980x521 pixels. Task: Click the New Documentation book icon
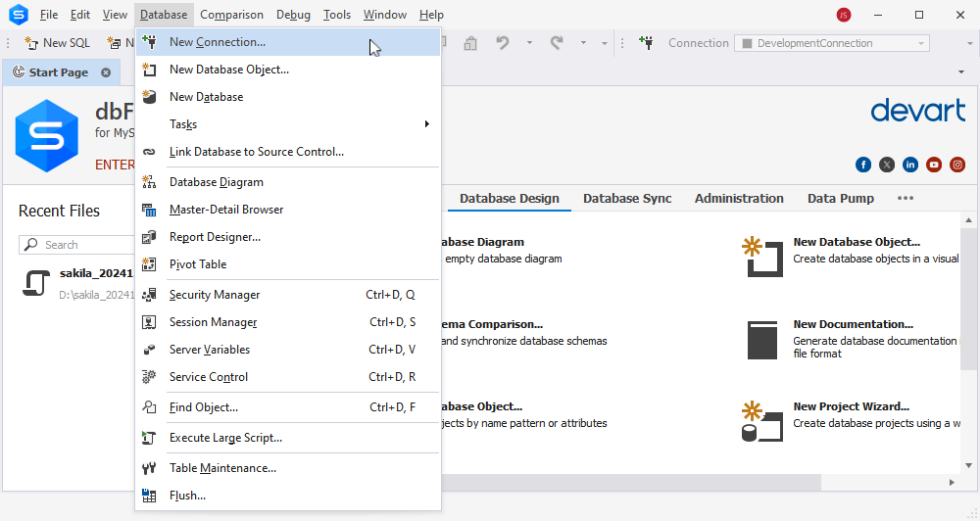click(762, 340)
